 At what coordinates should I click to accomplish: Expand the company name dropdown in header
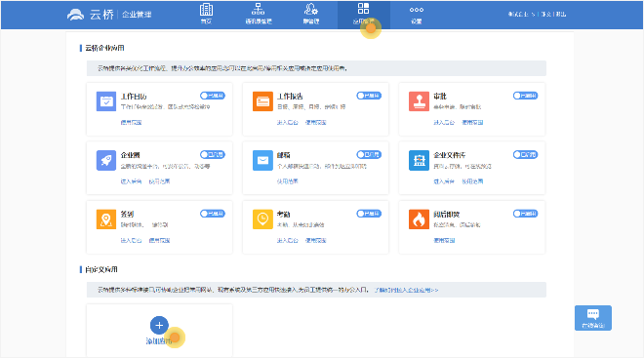point(522,14)
